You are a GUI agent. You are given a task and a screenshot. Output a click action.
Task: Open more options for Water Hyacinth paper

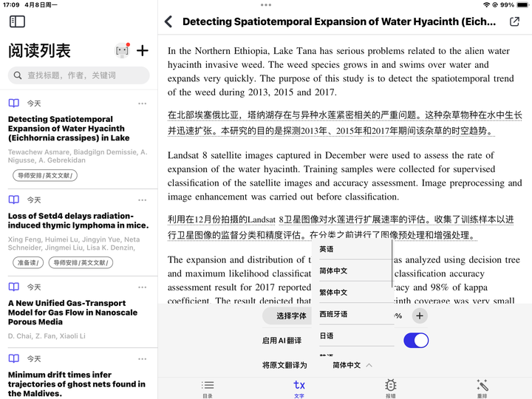point(143,103)
